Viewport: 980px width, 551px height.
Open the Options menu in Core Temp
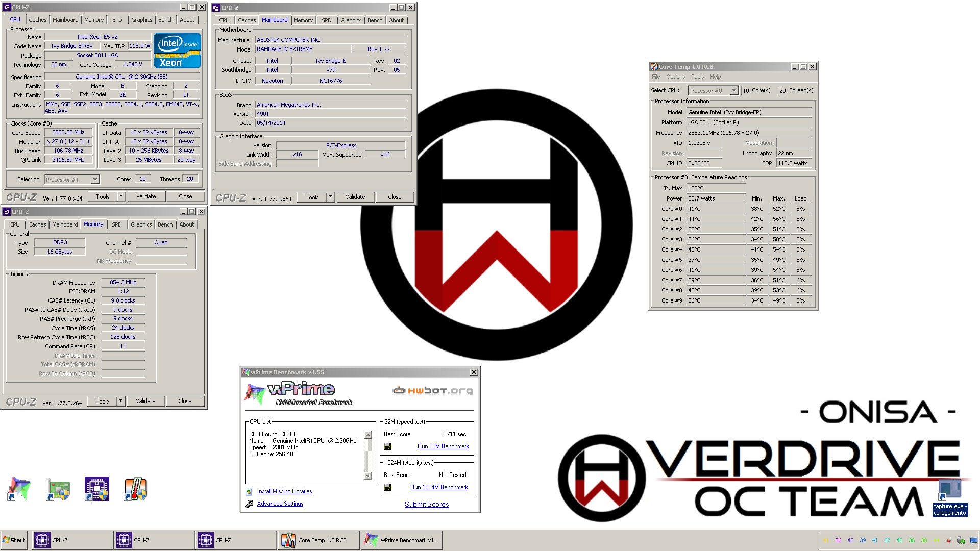[675, 77]
